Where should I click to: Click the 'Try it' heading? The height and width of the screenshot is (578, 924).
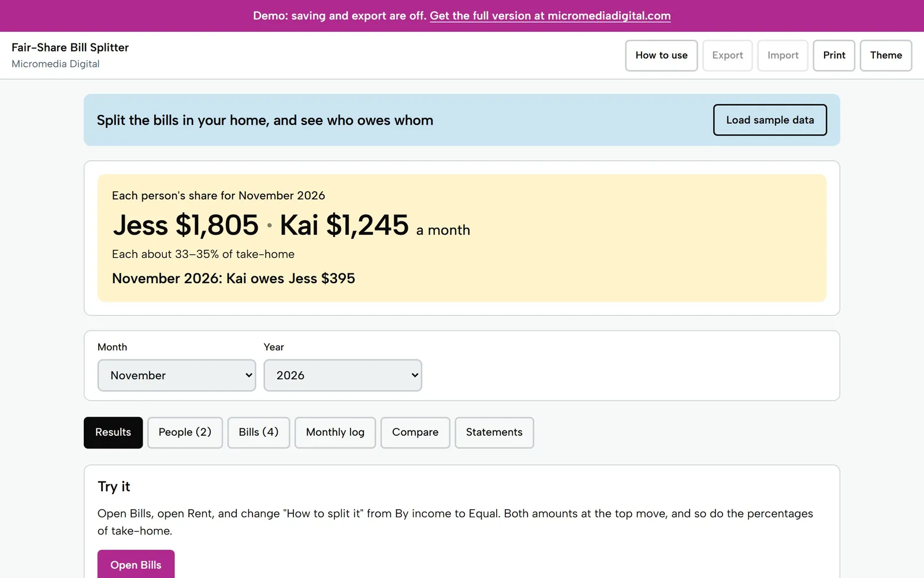click(x=114, y=487)
